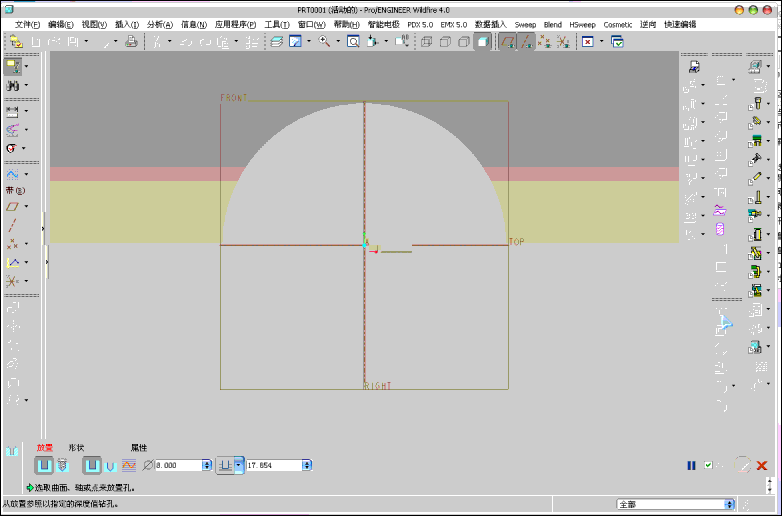Screen dimensions: 782x516
Task: Open the datum point tool dropdown arrow
Action: point(26,244)
